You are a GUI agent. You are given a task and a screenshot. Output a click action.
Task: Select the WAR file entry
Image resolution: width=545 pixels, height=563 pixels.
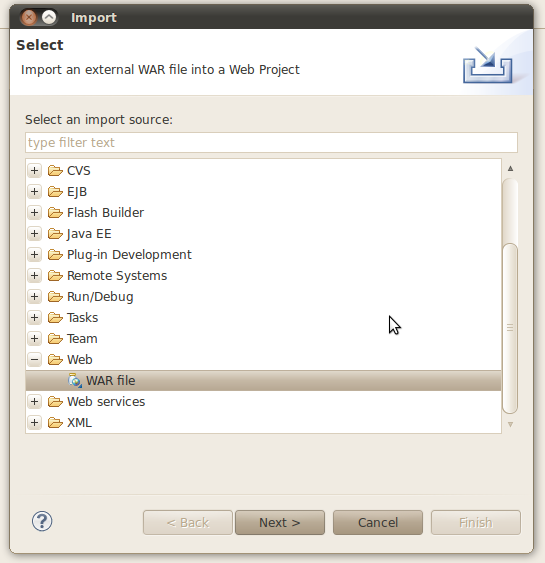(263, 381)
